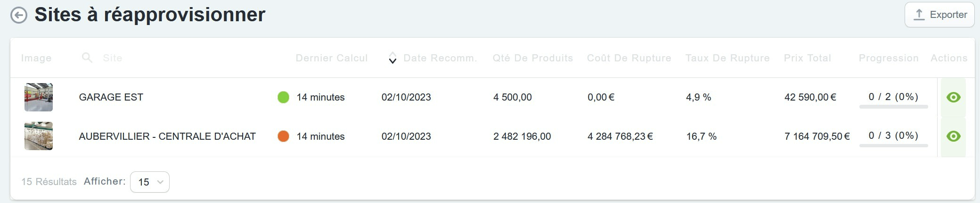Viewport: 980px width, 203px height.
Task: Click the back arrow icon beside the title
Action: pyautogui.click(x=19, y=15)
